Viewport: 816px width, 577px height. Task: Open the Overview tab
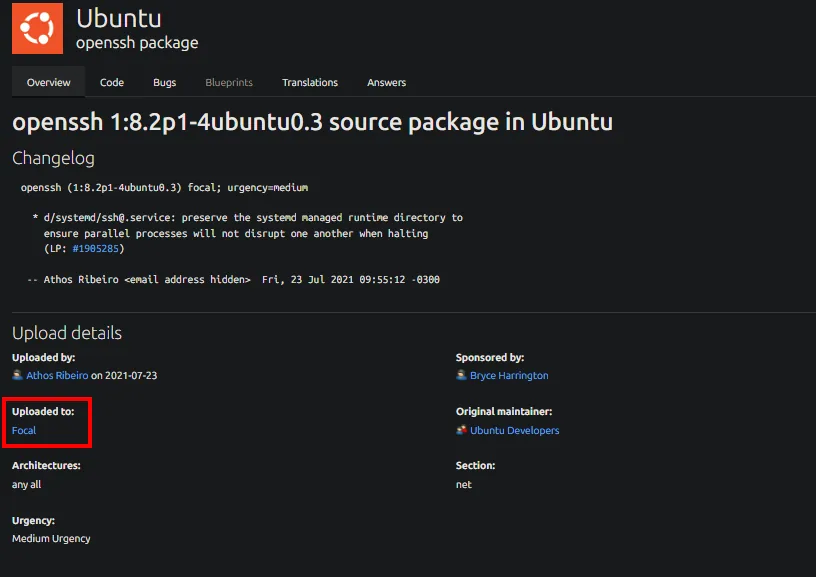click(x=48, y=82)
